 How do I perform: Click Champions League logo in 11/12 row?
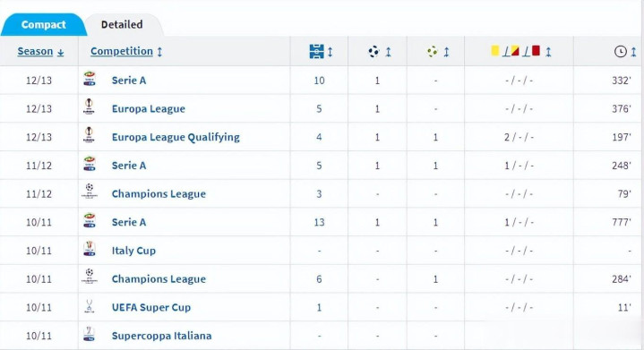click(90, 192)
